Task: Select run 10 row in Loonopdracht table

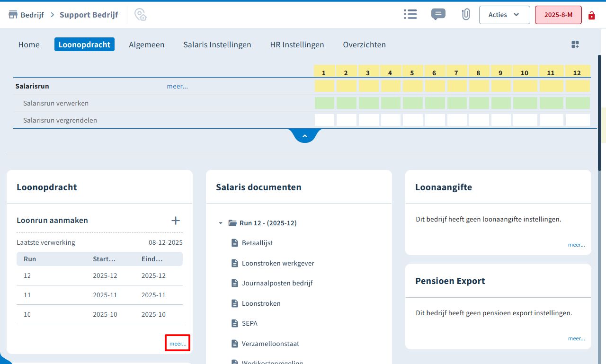Action: [99, 314]
